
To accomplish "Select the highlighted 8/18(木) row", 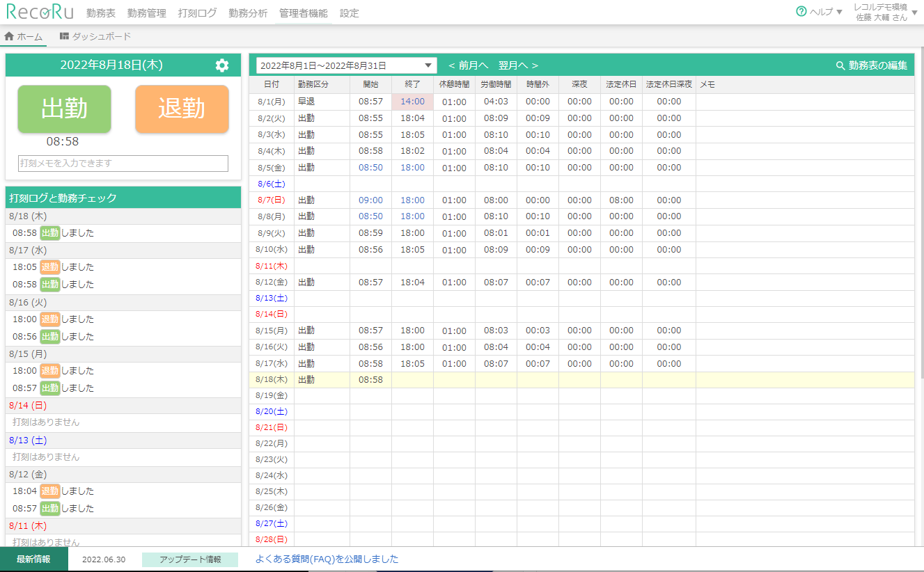I will click(x=581, y=380).
